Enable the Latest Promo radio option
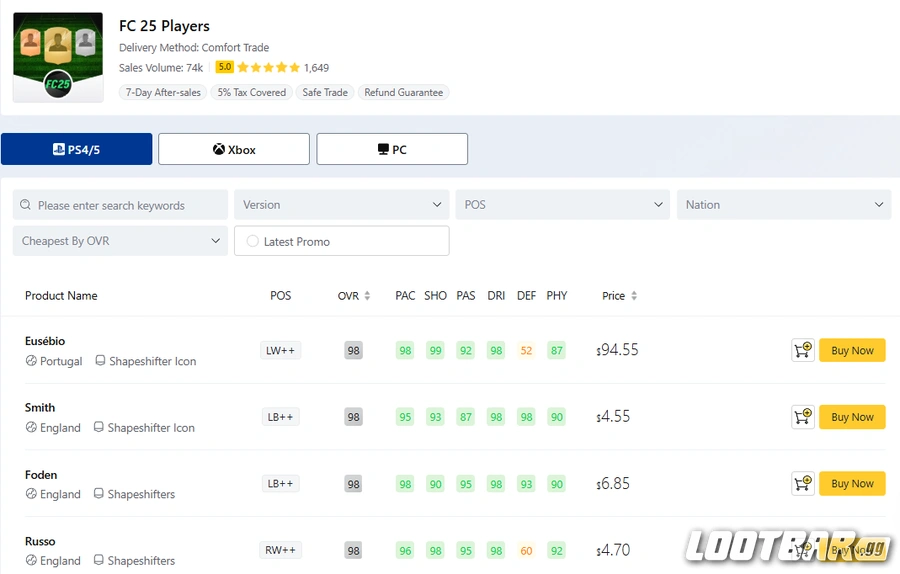Viewport: 900px width, 574px height. click(253, 241)
